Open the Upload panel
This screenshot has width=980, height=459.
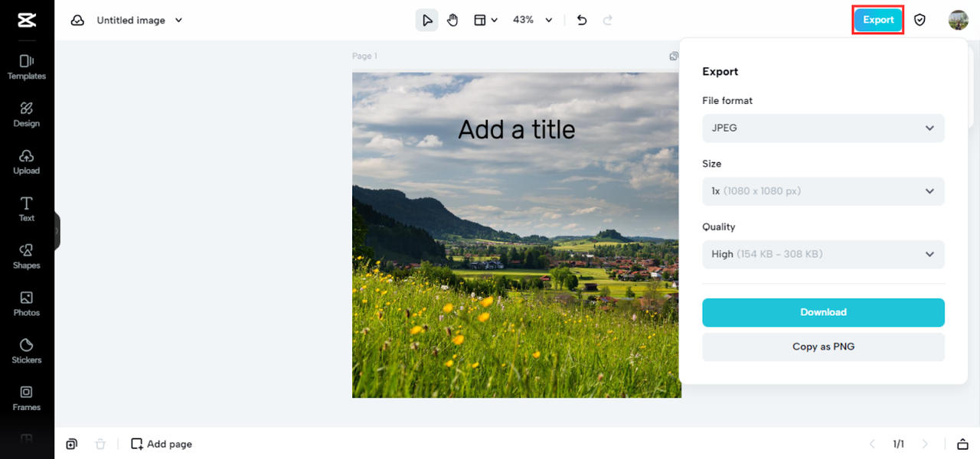[x=27, y=161]
